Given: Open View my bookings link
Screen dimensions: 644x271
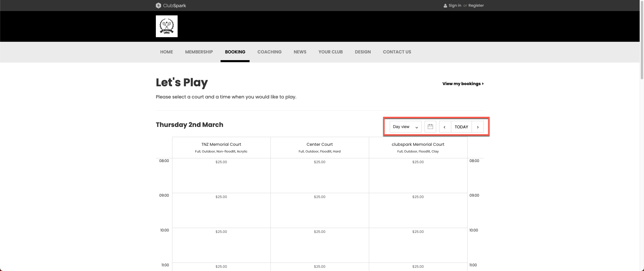Looking at the screenshot, I should 463,84.
